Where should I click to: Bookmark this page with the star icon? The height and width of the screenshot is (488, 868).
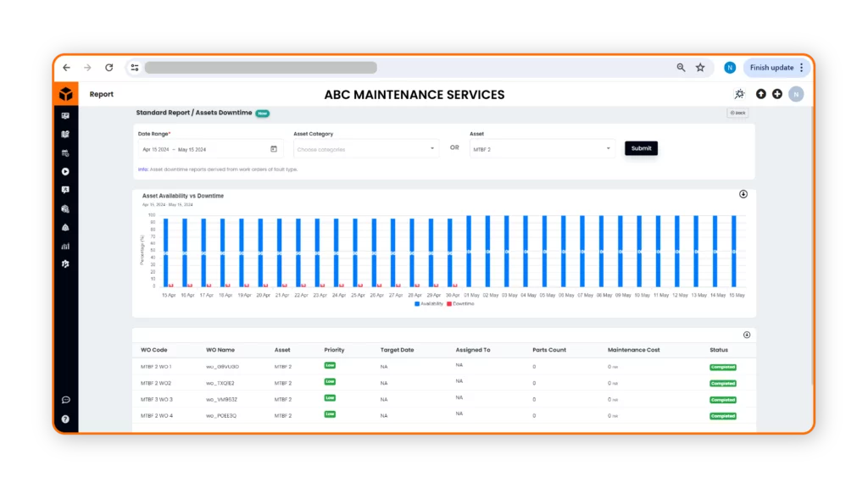(x=700, y=68)
